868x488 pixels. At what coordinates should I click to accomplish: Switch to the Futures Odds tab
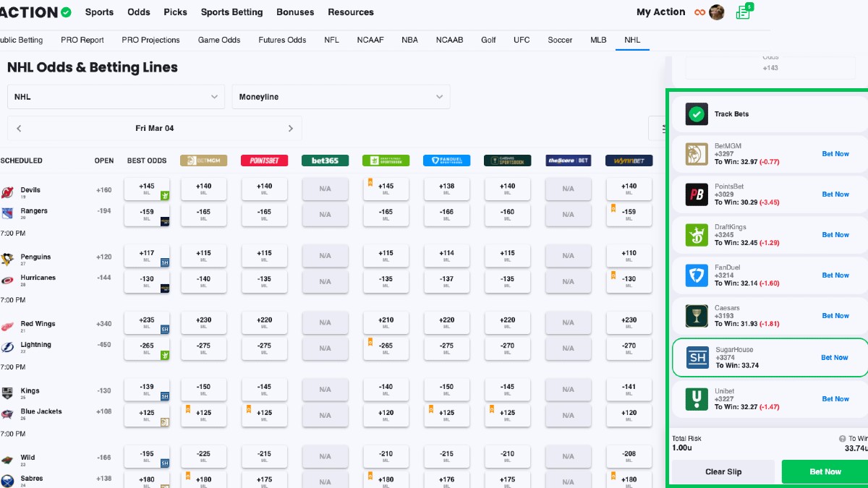click(x=282, y=40)
